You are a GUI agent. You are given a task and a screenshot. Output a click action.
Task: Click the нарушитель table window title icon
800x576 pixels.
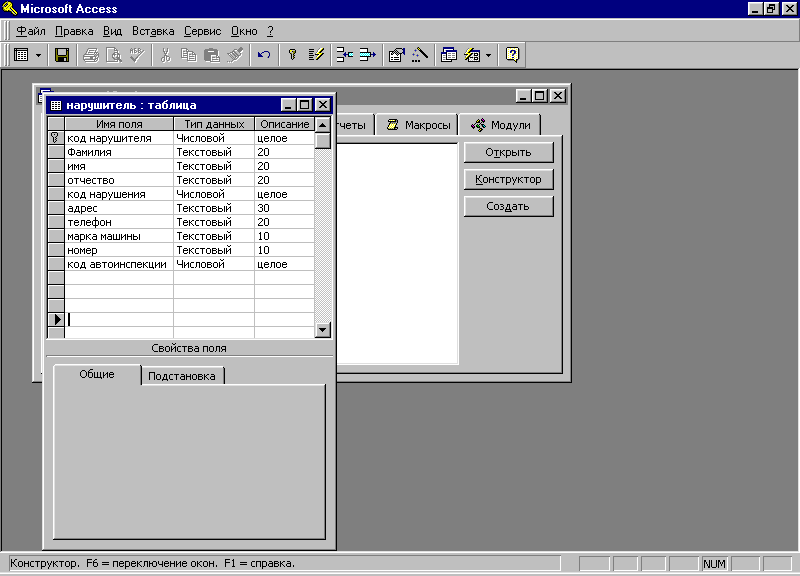point(56,105)
